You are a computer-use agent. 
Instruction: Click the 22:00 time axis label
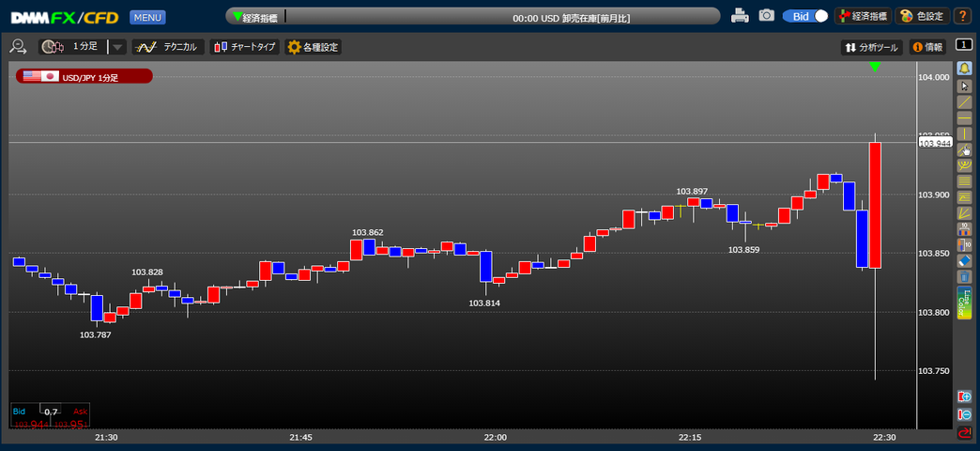pyautogui.click(x=496, y=437)
